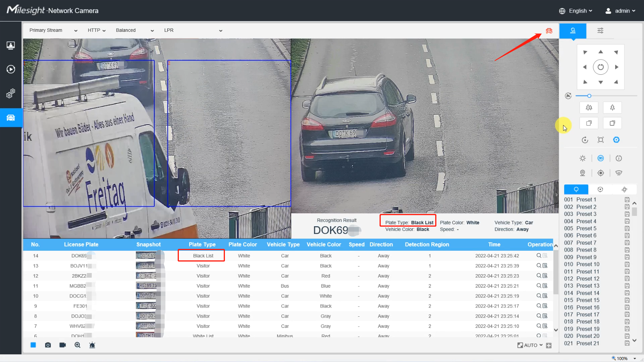Open the admin user dropdown
This screenshot has width=644, height=362.
(621, 11)
